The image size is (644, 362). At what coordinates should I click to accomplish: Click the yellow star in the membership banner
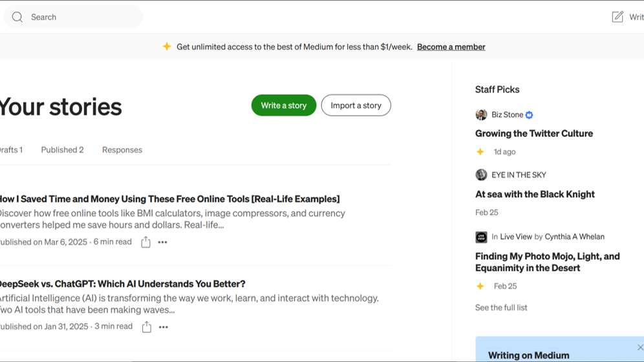pos(167,47)
